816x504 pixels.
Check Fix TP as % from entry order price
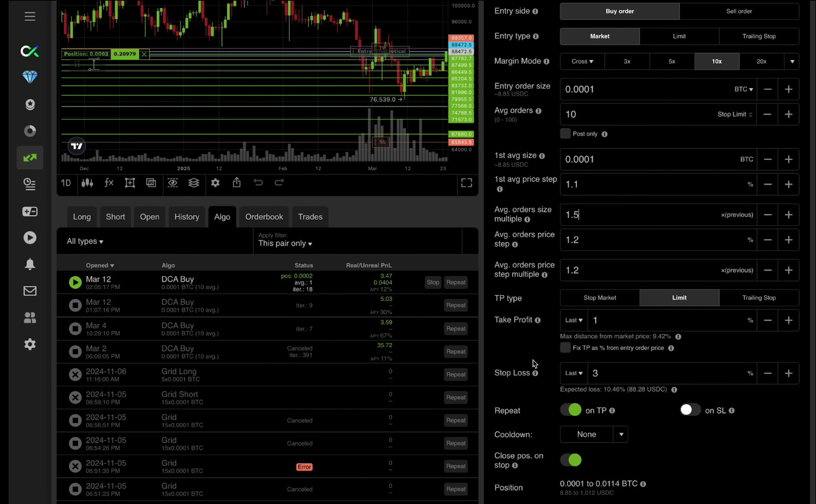(x=565, y=348)
